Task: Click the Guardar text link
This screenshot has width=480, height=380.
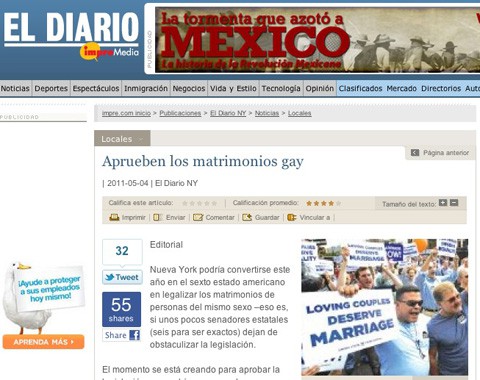Action: [x=267, y=217]
